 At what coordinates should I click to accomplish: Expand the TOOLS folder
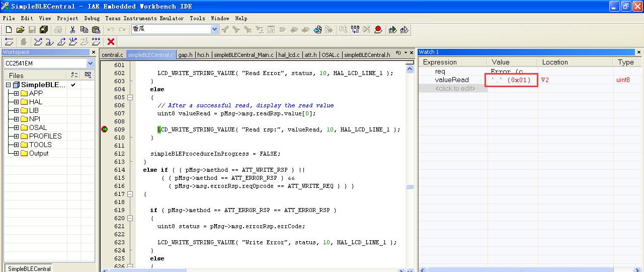pos(16,145)
